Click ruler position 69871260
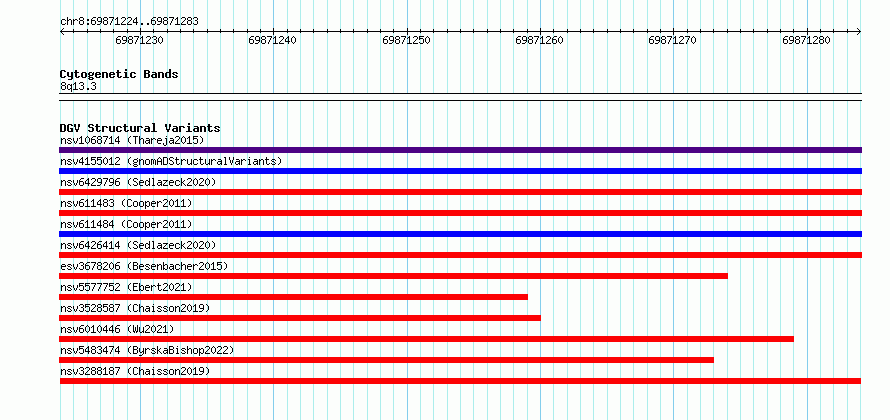890x420 pixels. [539, 40]
